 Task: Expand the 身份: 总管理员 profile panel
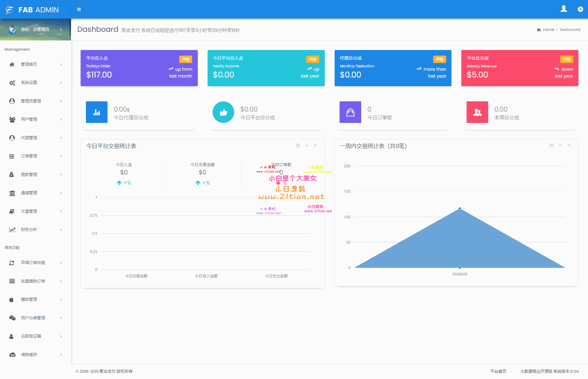click(36, 29)
